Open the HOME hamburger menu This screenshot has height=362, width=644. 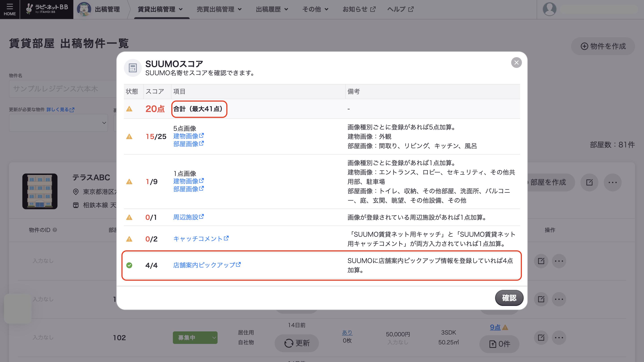point(9,9)
